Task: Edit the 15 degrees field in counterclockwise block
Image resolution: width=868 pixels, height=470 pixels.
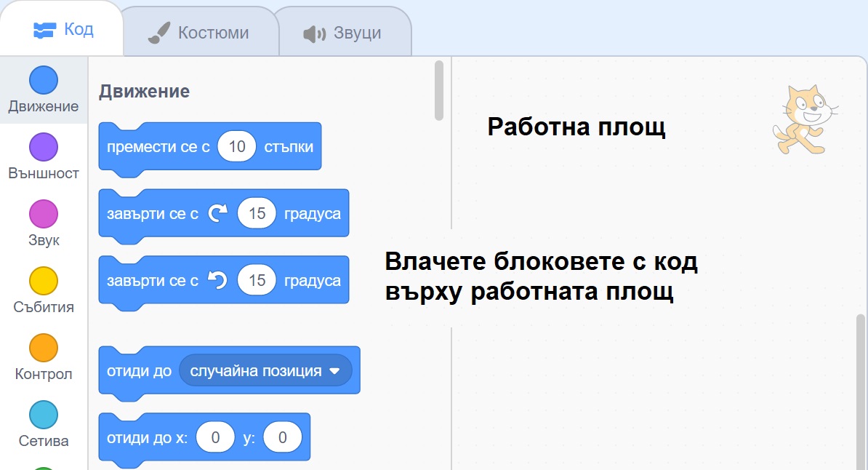Action: [257, 280]
